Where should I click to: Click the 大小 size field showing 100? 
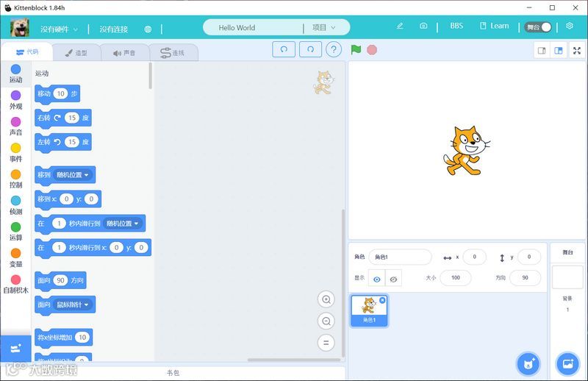[456, 278]
